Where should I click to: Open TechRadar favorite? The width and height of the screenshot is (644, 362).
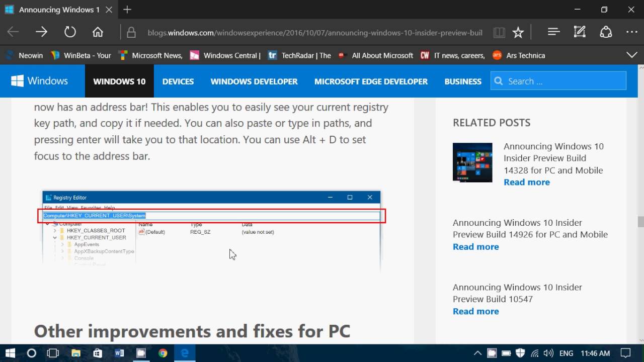[299, 55]
